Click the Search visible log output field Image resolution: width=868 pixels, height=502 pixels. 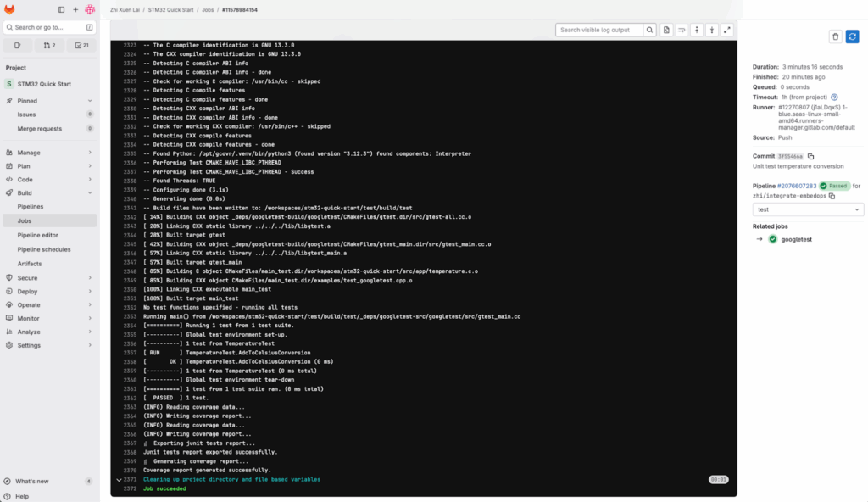(599, 30)
